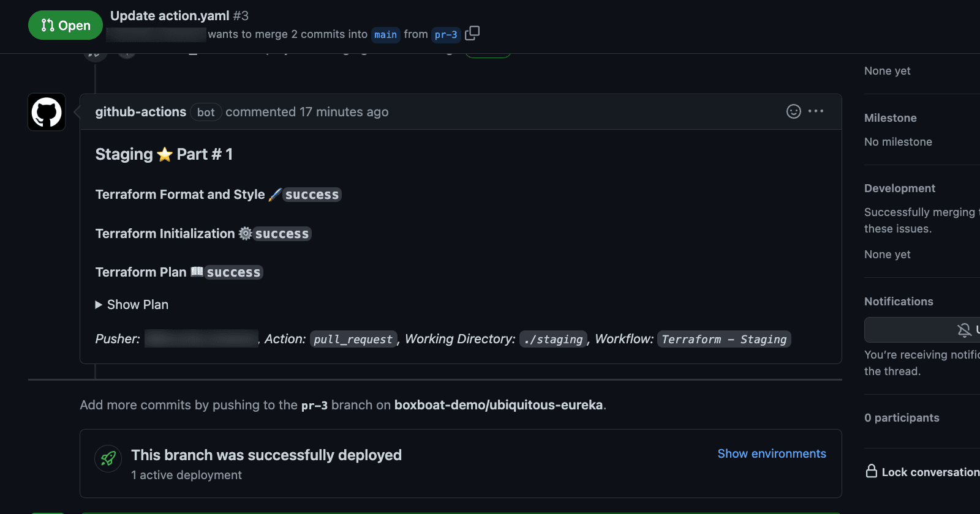Open the boxboat-demo/ubiquitous-eureka repository link
Image resolution: width=980 pixels, height=514 pixels.
(x=498, y=405)
